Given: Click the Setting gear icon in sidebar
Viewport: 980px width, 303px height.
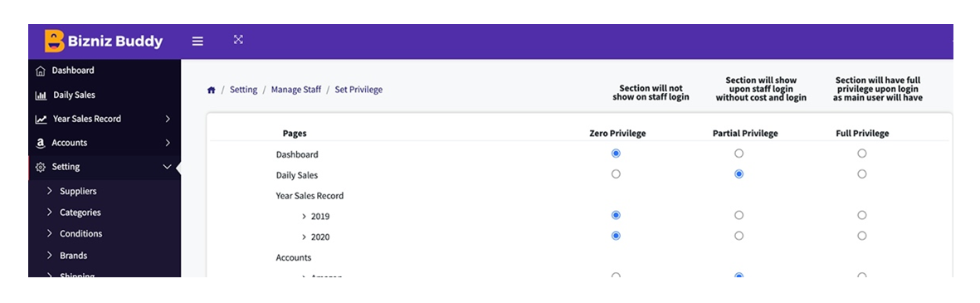Looking at the screenshot, I should [x=41, y=167].
